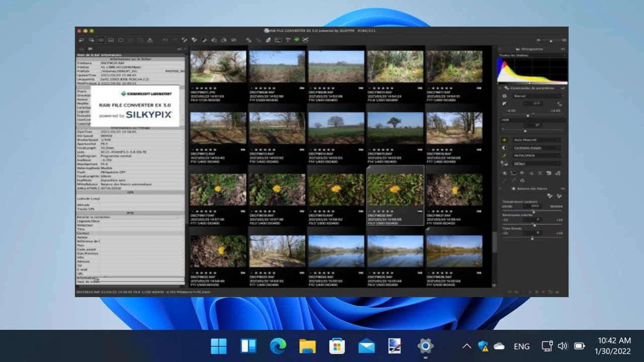Image resolution: width=644 pixels, height=362 pixels.
Task: Click the gray balance eyedropper icon
Action: 549,196
